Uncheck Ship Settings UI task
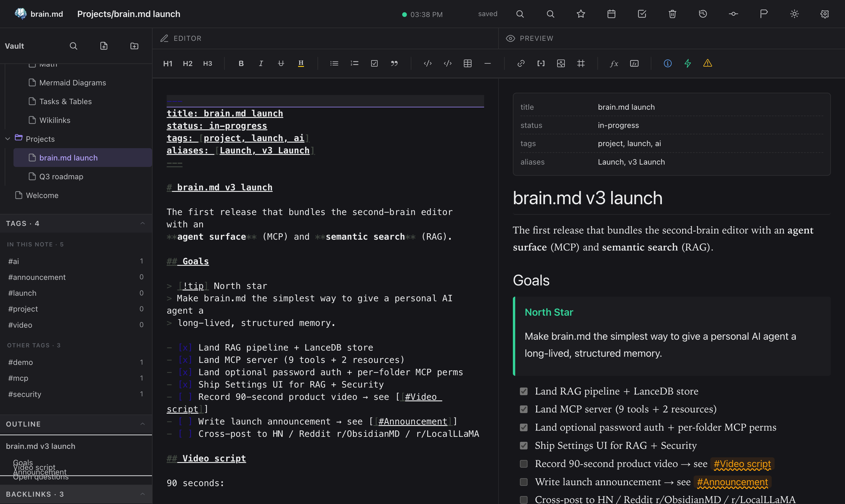The height and width of the screenshot is (504, 845). [x=524, y=446]
